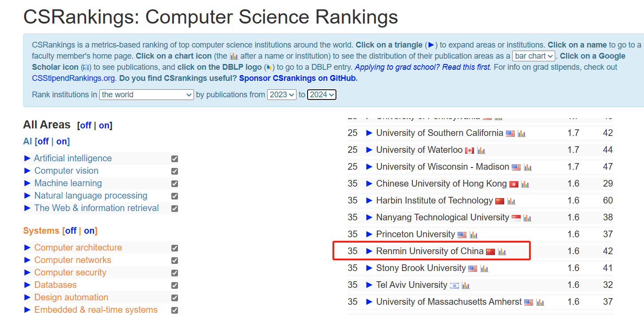Screen dimensions: 644x315
Task: Open chart icon next to University of Waterloo
Action: coord(481,150)
